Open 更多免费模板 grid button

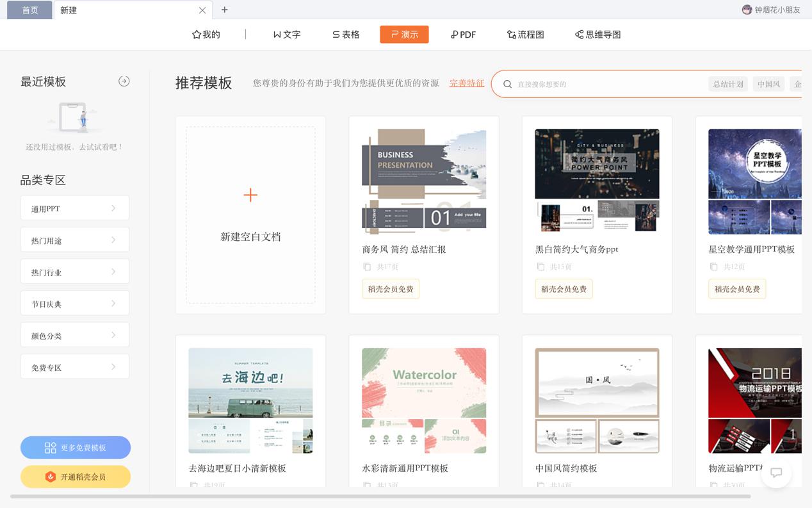click(76, 448)
